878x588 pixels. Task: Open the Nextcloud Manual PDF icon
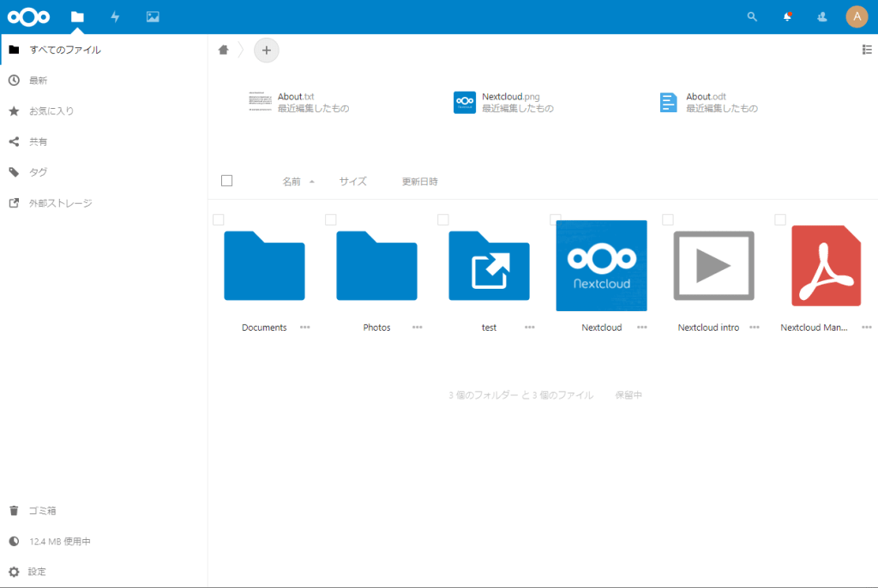coord(827,266)
